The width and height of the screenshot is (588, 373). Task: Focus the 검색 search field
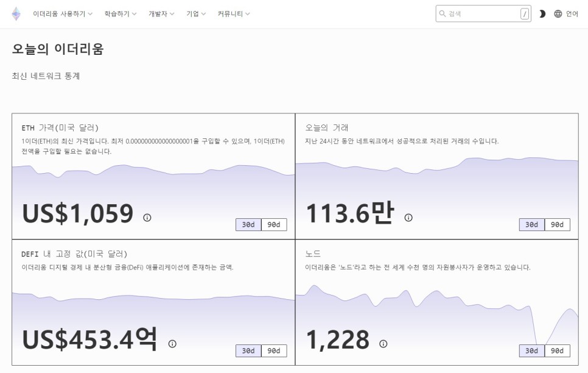(x=483, y=13)
